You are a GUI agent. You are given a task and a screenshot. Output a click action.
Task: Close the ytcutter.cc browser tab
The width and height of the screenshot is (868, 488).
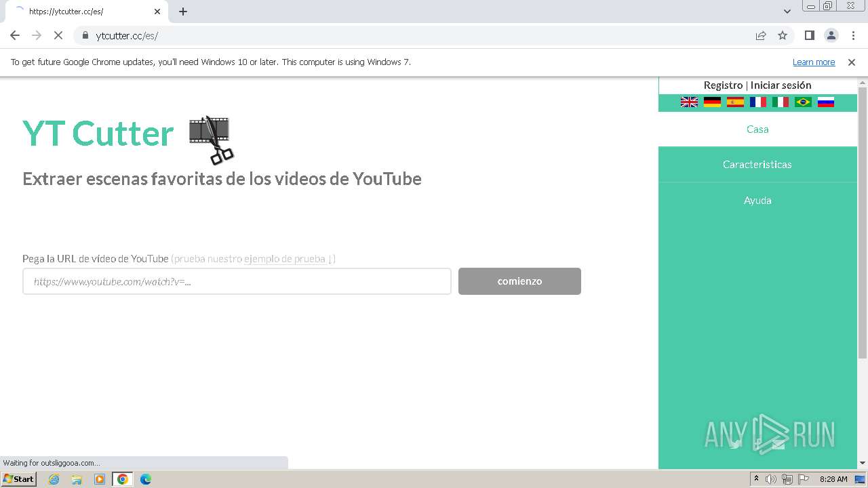[157, 12]
